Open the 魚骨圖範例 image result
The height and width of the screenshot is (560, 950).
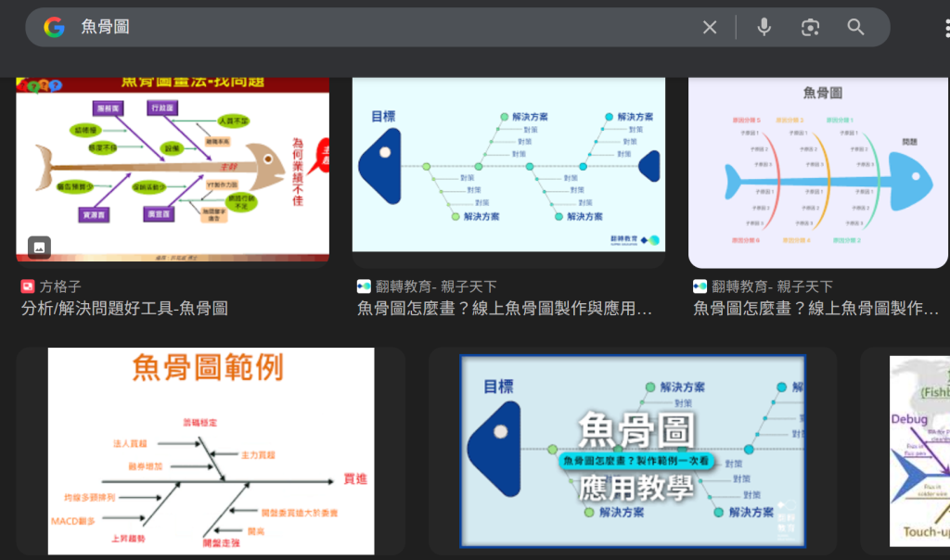point(211,452)
